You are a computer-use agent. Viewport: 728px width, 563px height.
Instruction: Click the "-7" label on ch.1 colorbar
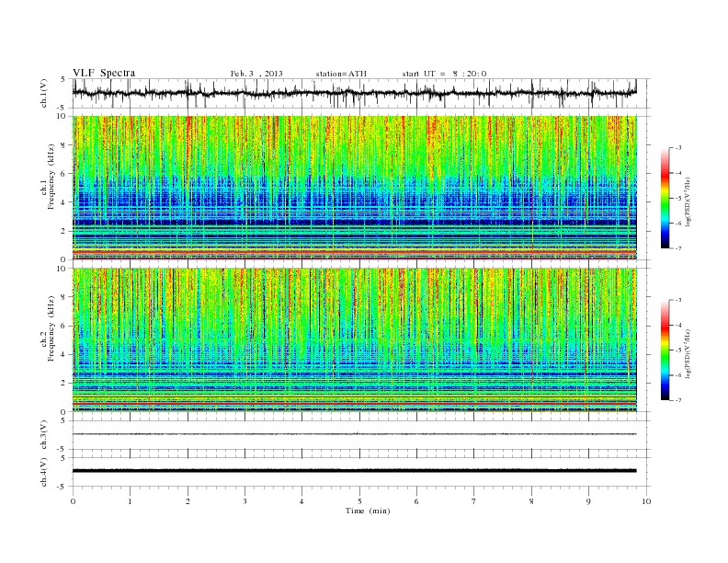coord(678,248)
